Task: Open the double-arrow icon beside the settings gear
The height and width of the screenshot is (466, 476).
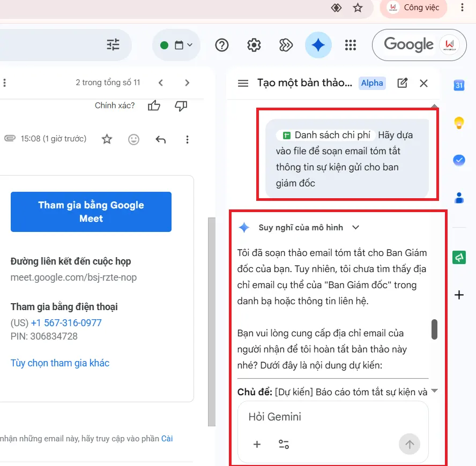Action: [286, 45]
